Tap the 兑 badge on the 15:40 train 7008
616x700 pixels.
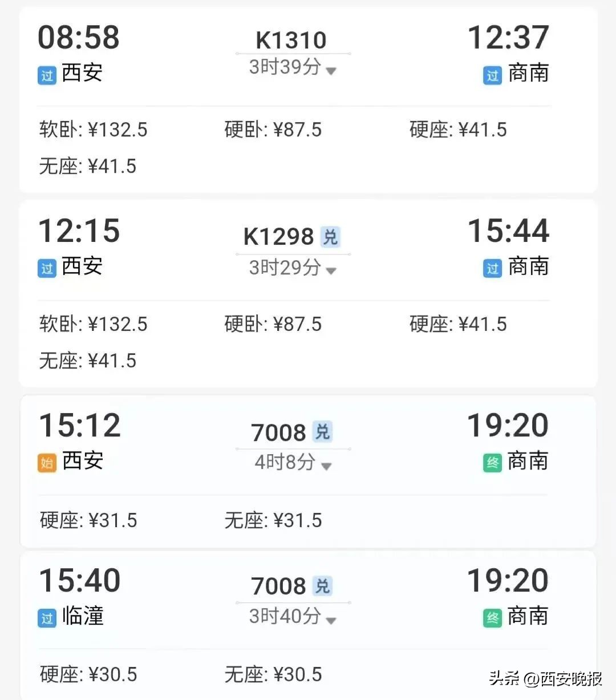coord(323,586)
